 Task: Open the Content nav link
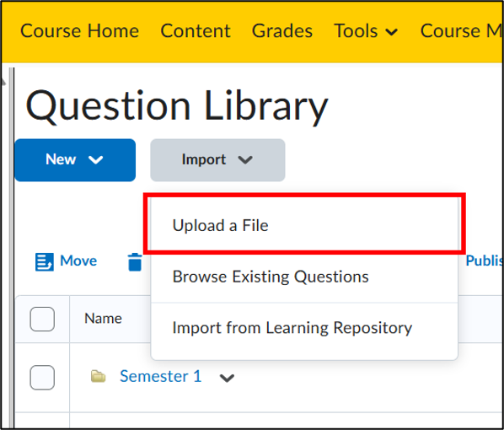pos(196,31)
